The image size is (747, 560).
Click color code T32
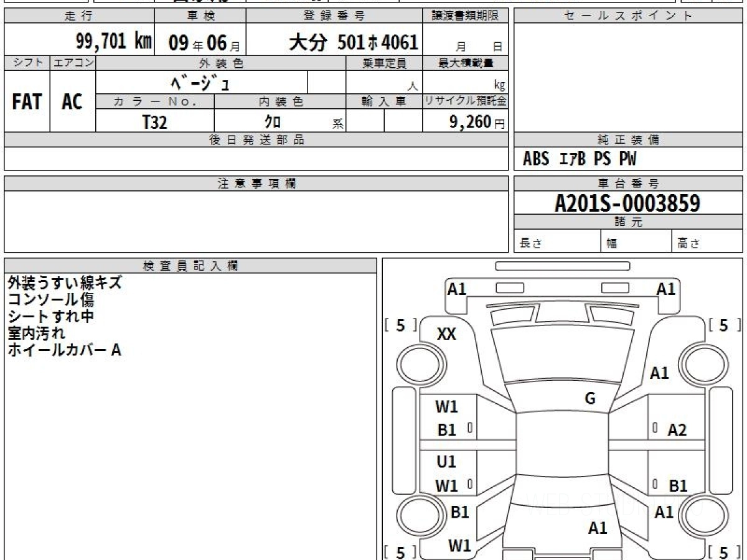tap(155, 122)
